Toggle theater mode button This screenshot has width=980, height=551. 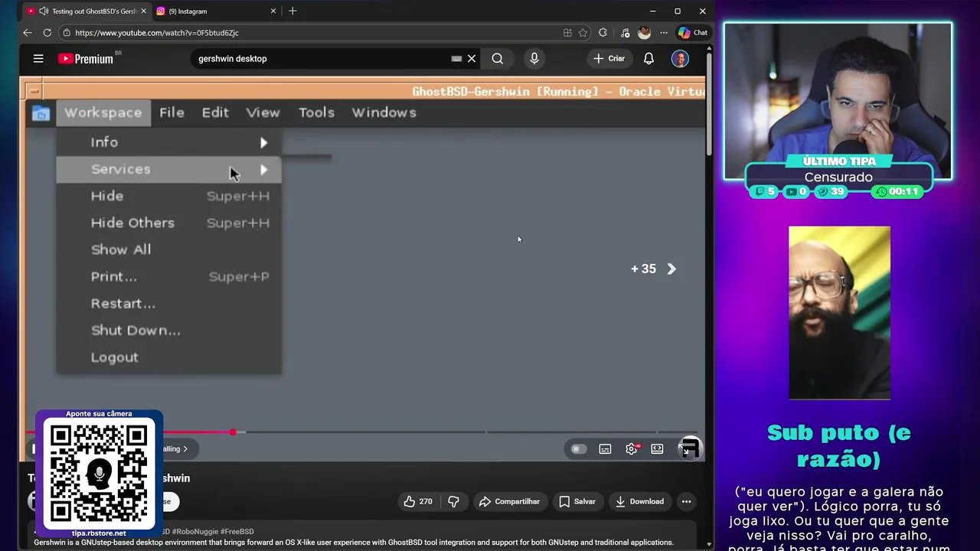(657, 449)
